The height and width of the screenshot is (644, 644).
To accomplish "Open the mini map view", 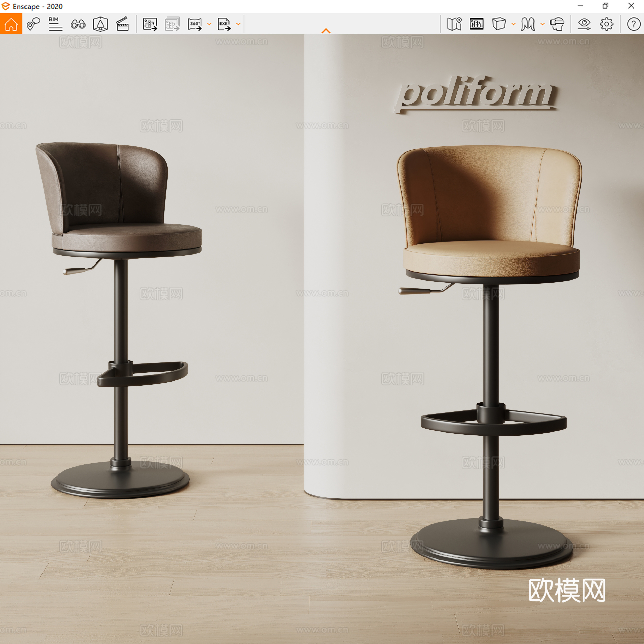I will pyautogui.click(x=455, y=24).
